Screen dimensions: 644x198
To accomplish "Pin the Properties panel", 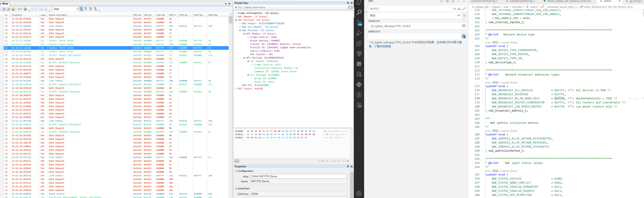I will [348, 166].
